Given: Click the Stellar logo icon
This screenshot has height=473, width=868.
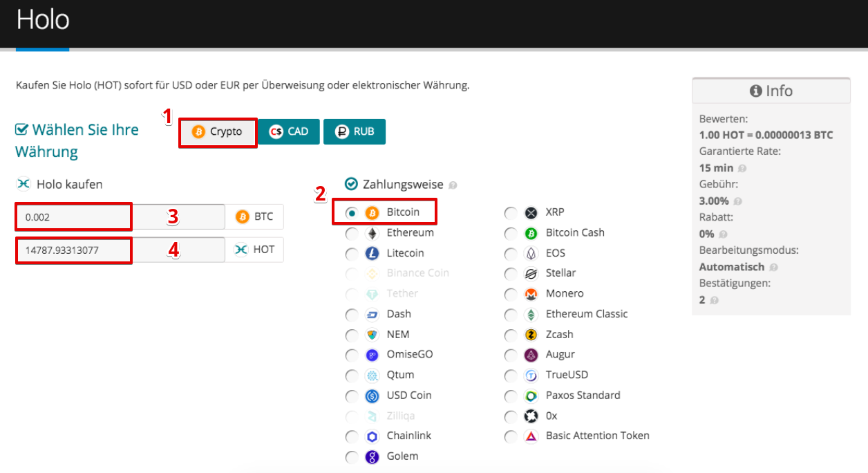Looking at the screenshot, I should coord(531,274).
